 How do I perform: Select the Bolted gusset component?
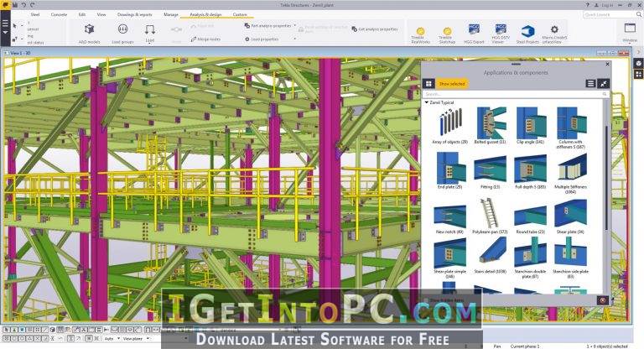click(x=491, y=124)
